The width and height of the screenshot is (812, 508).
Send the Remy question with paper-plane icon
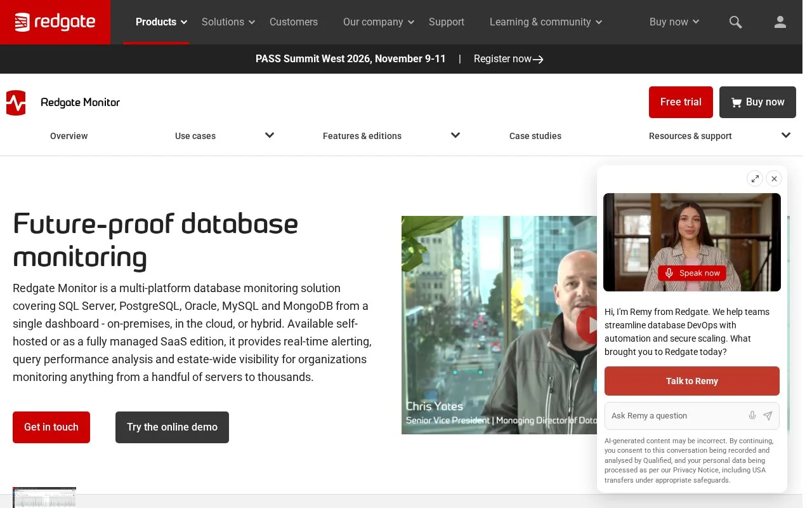coord(768,416)
